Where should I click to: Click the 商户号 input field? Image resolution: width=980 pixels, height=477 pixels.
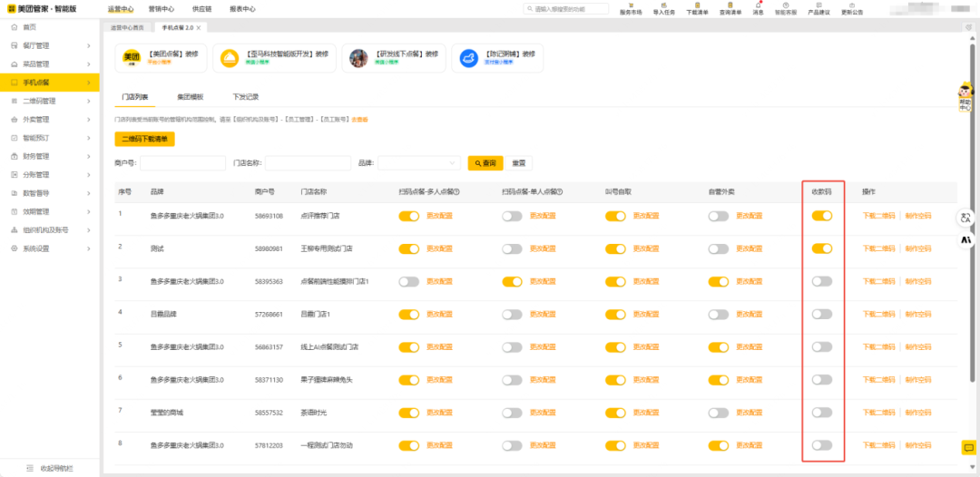pos(182,163)
